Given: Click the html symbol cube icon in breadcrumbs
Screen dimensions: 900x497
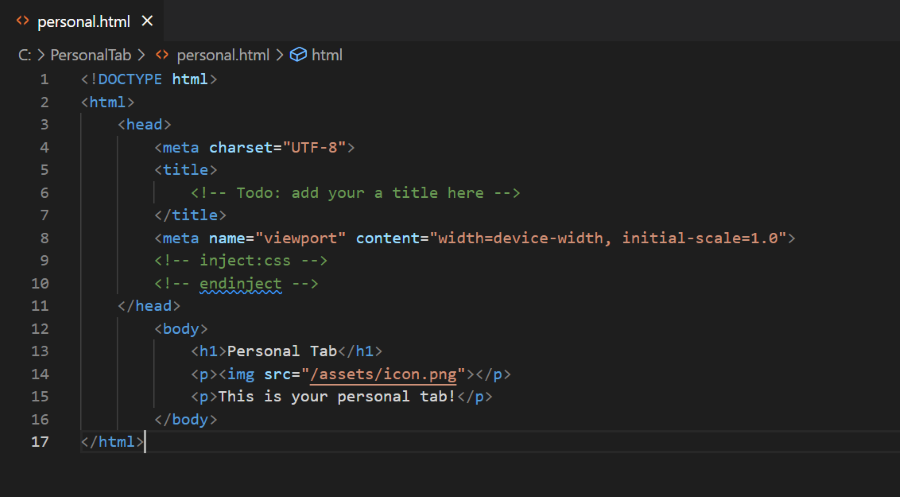Looking at the screenshot, I should (297, 55).
